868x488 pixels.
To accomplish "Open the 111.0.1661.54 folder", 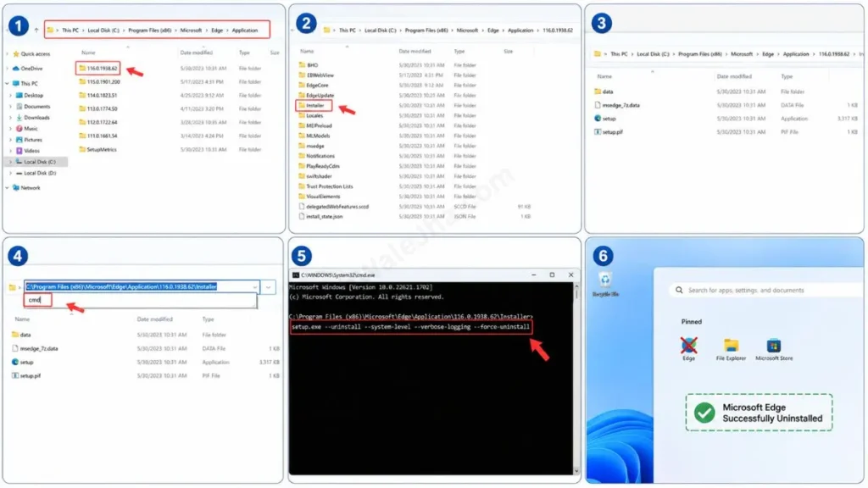I will [98, 136].
